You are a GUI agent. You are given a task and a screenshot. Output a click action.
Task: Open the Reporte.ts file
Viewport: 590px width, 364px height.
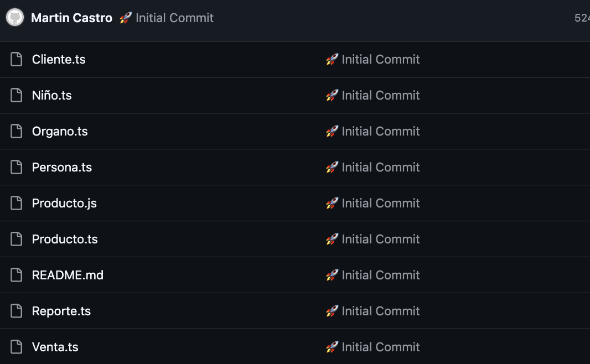pos(61,311)
